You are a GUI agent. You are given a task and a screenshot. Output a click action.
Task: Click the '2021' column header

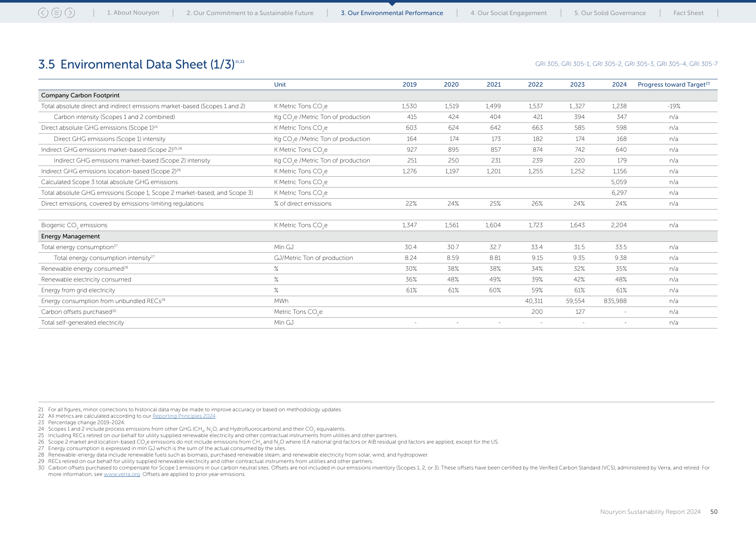[x=494, y=84]
